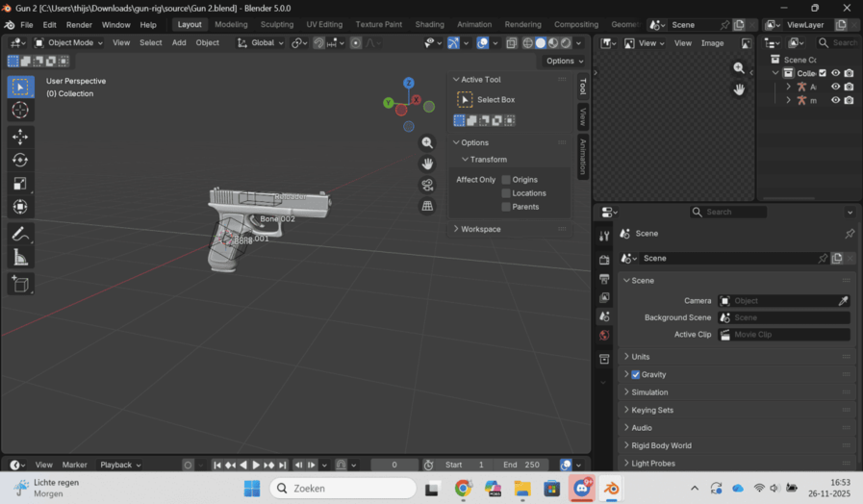Click the End frame field 250
Screen dimensions: 863x504
pos(520,465)
